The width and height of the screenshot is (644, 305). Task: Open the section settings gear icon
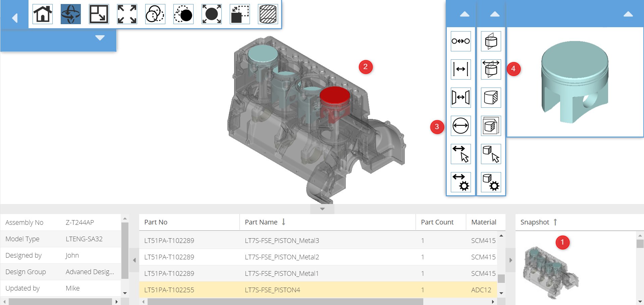point(491,182)
